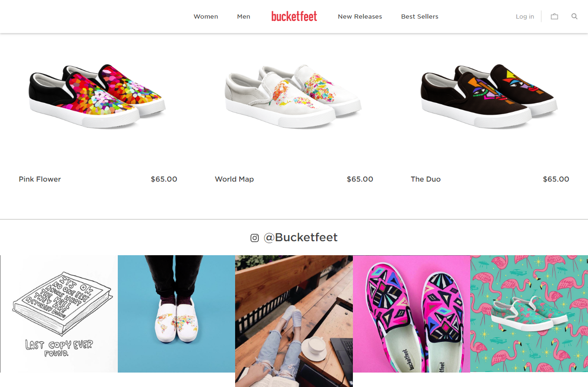Click the Instagram logo icon

pos(255,238)
